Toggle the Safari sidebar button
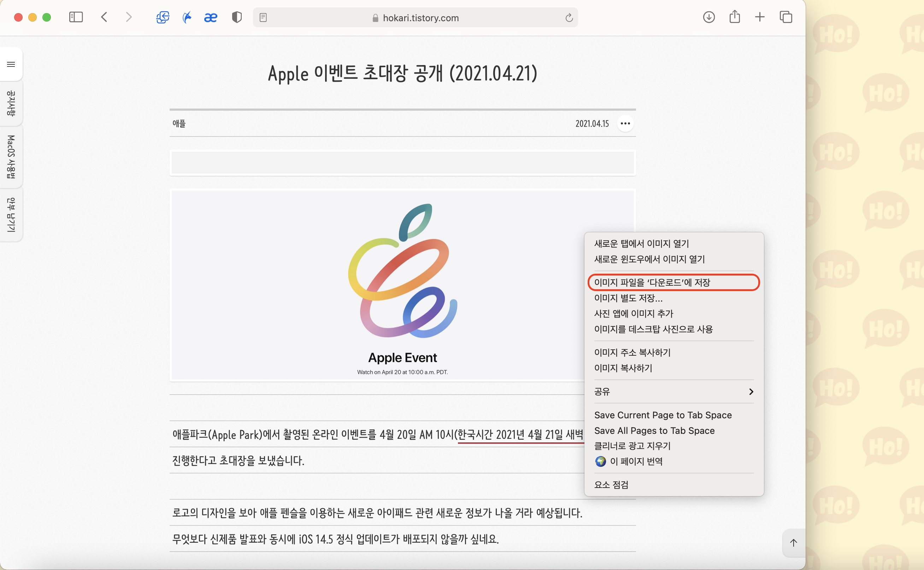This screenshot has width=924, height=570. (76, 17)
